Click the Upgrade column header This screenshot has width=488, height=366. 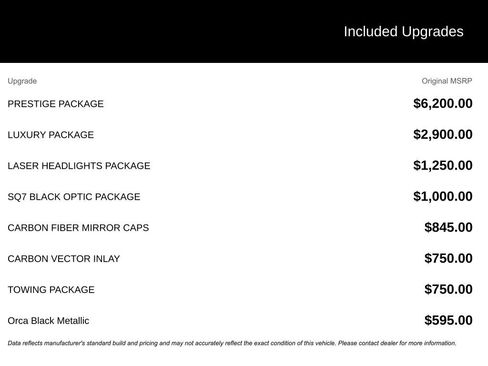[x=22, y=81]
